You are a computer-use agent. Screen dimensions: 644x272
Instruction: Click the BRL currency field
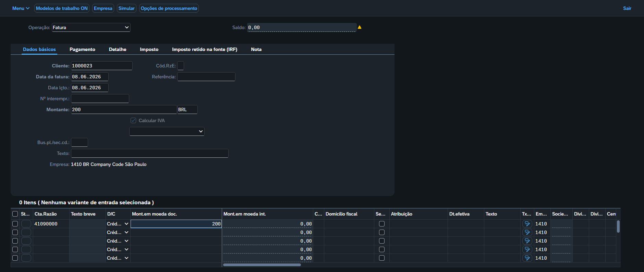pos(187,109)
